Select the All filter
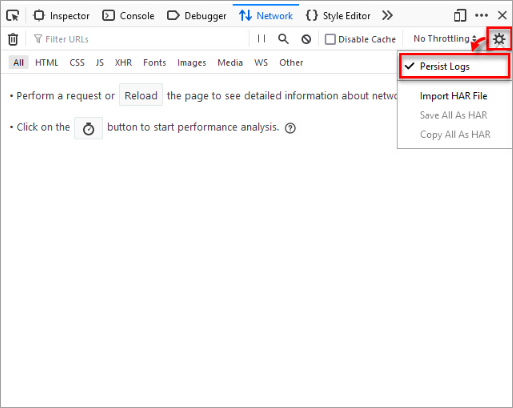This screenshot has height=408, width=513. click(19, 63)
